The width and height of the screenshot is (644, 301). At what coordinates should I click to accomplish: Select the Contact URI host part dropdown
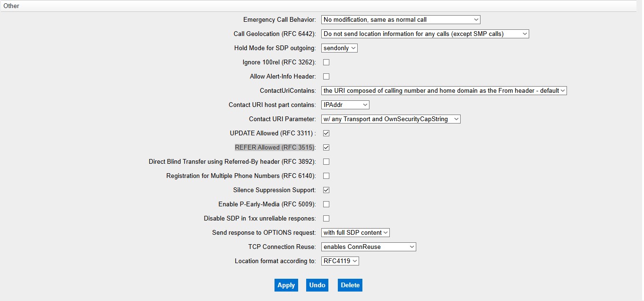click(345, 105)
